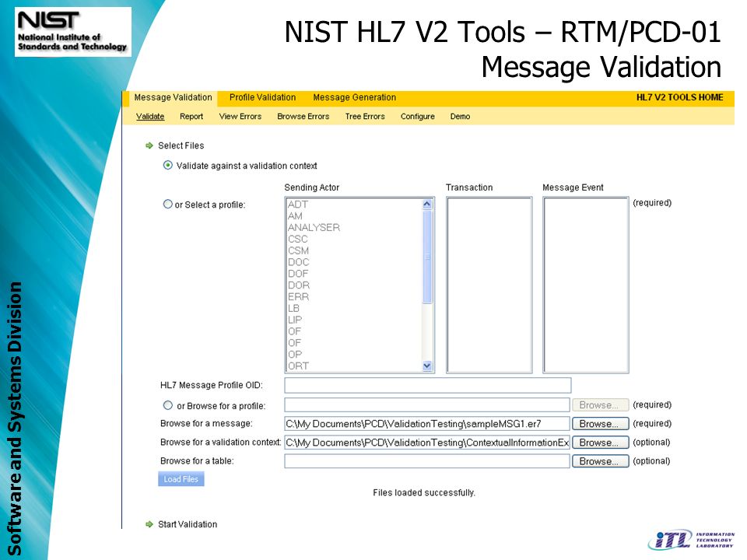This screenshot has width=747, height=560.
Task: Switch to the Profile Validation tab
Action: pyautogui.click(x=262, y=98)
